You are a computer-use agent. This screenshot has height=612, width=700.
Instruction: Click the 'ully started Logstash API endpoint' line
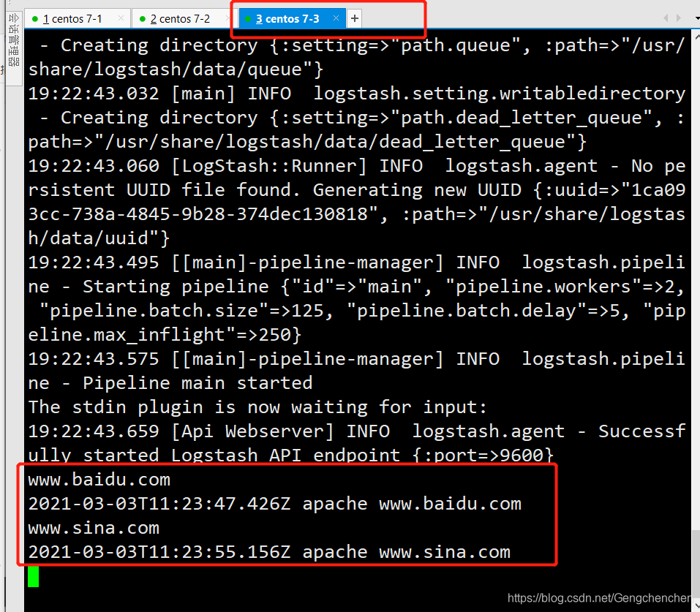(x=290, y=456)
